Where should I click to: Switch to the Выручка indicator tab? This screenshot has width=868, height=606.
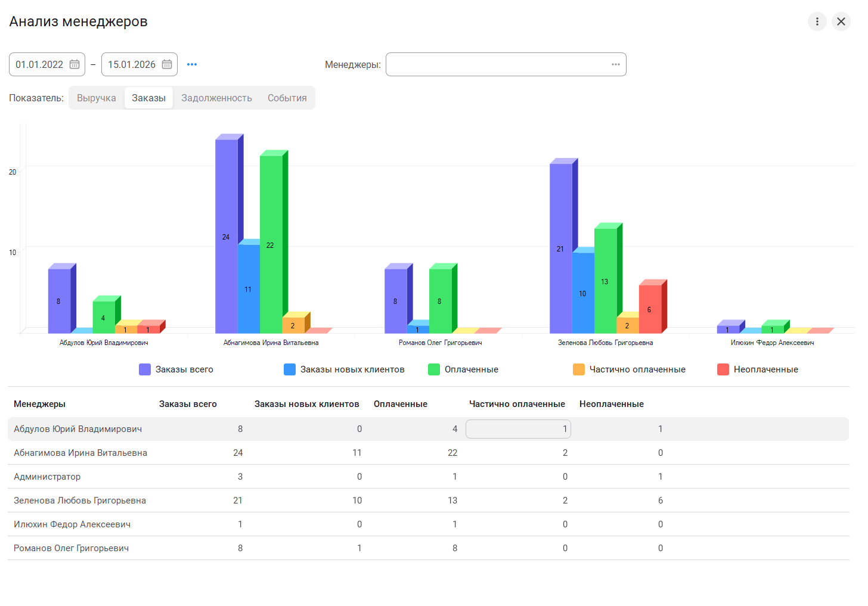pos(97,98)
